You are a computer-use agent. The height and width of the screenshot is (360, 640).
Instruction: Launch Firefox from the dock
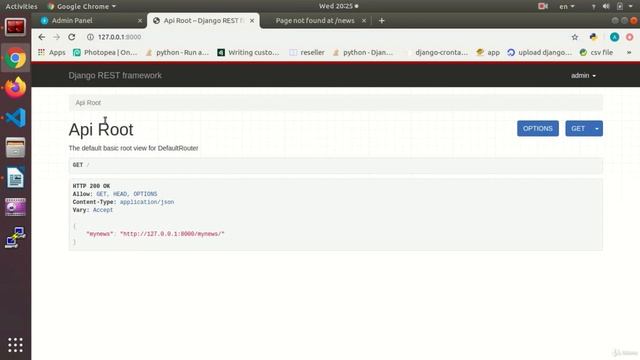click(x=16, y=87)
